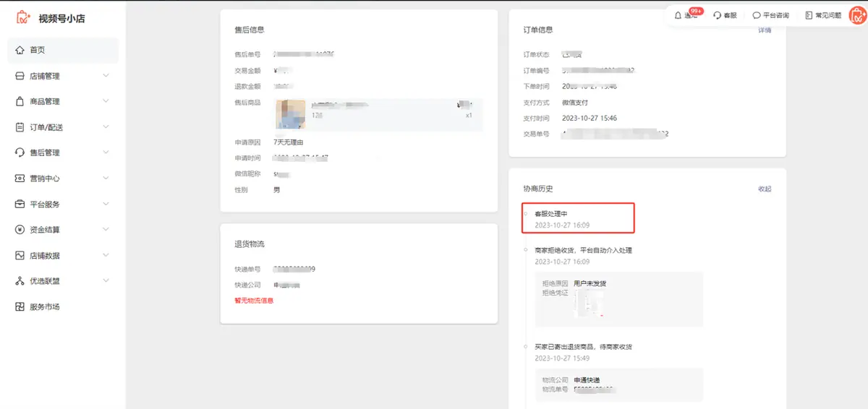Screen dimensions: 868x409
Task: Expand the 资金结算 chevron
Action: [x=106, y=230]
